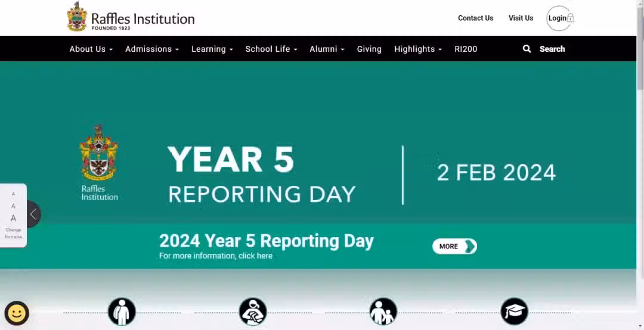Click the graduation cap circle icon

[x=514, y=312]
